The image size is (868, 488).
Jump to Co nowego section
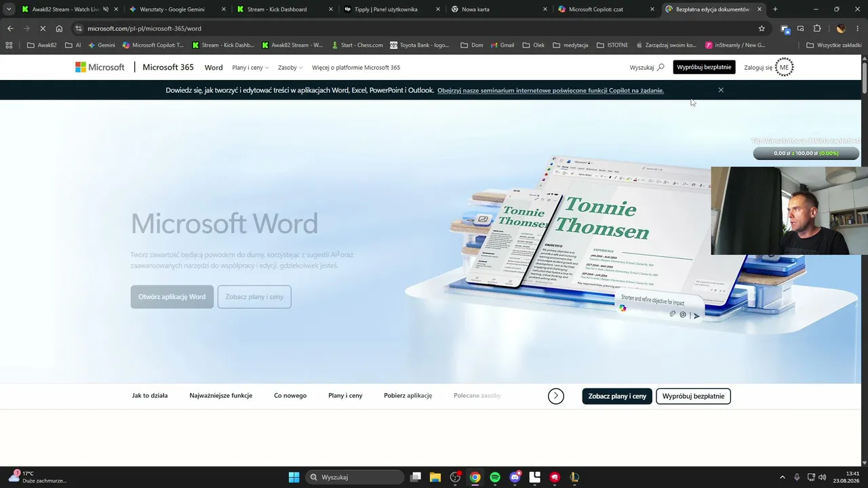290,396
